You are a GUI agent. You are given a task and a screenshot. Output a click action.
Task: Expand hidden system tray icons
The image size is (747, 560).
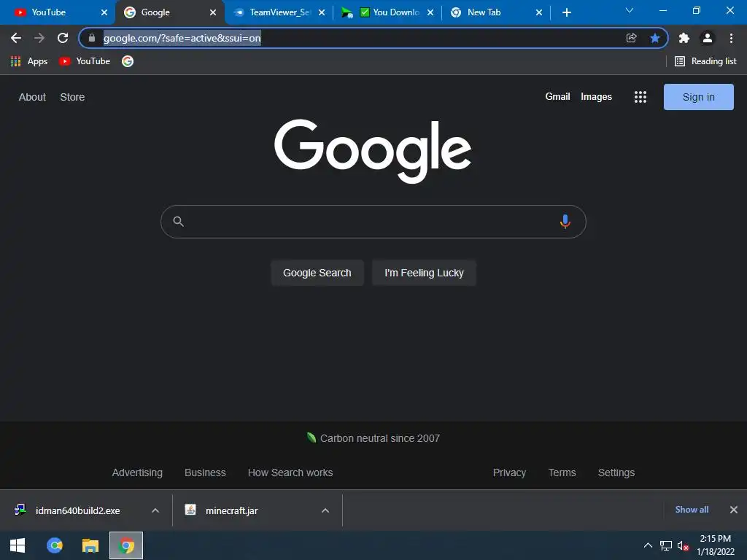[x=648, y=545]
